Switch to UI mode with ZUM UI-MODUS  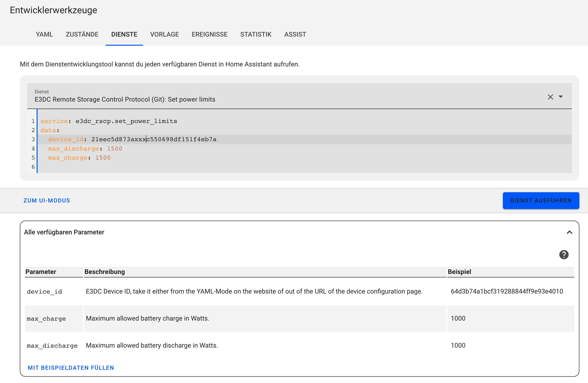[47, 200]
